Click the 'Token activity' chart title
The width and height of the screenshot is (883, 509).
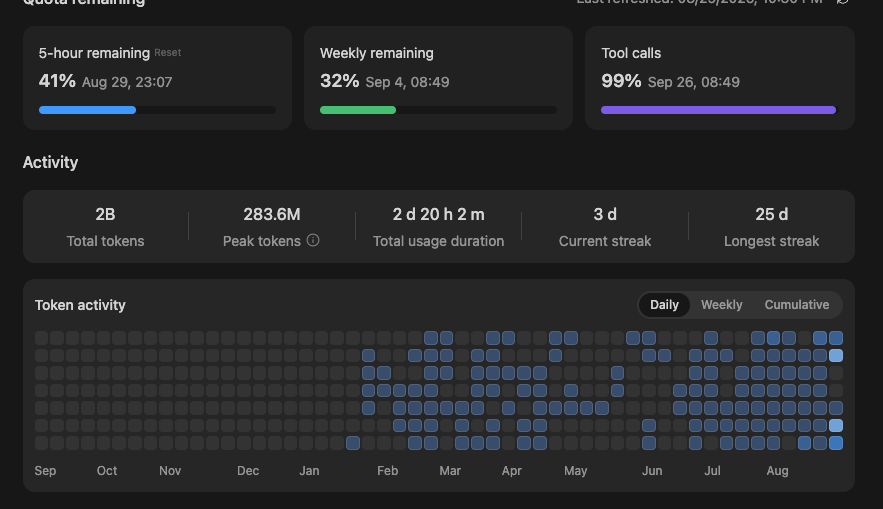pos(80,305)
